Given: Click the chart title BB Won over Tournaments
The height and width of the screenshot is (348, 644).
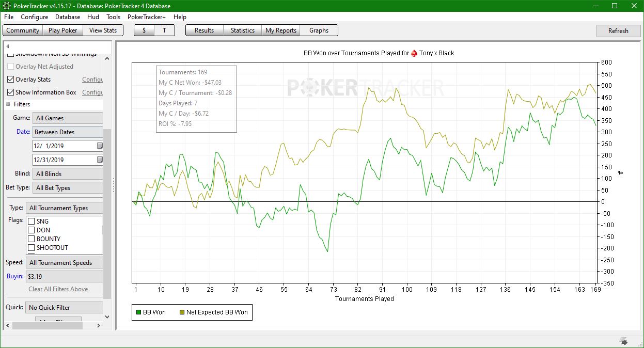Looking at the screenshot, I should coord(379,53).
